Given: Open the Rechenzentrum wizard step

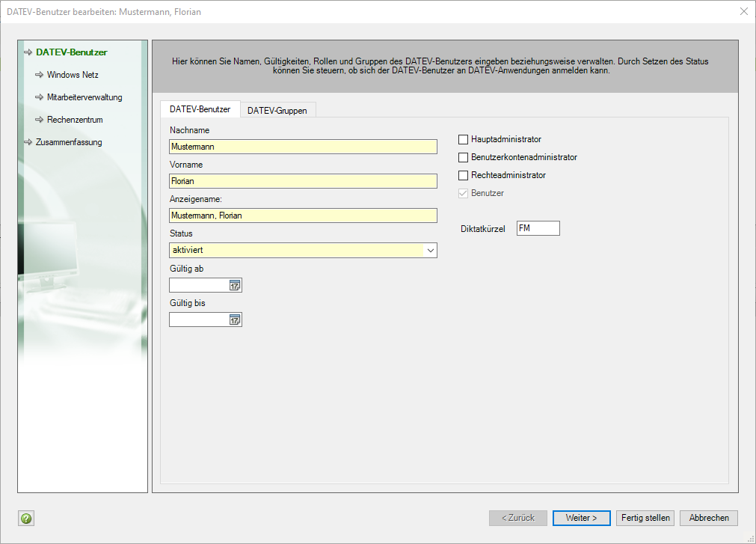Looking at the screenshot, I should pyautogui.click(x=75, y=120).
